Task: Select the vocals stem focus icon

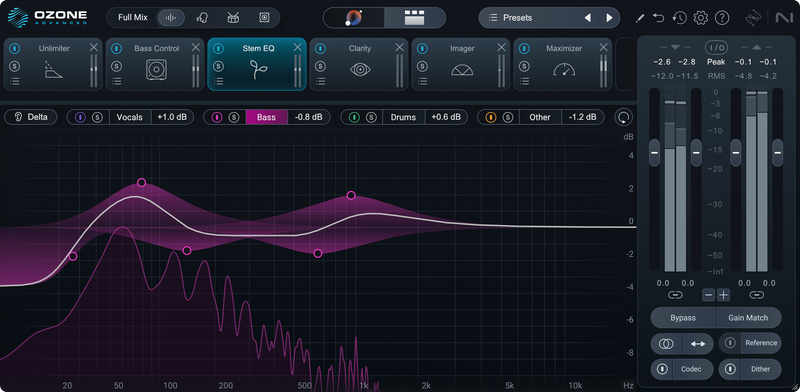Action: [202, 18]
